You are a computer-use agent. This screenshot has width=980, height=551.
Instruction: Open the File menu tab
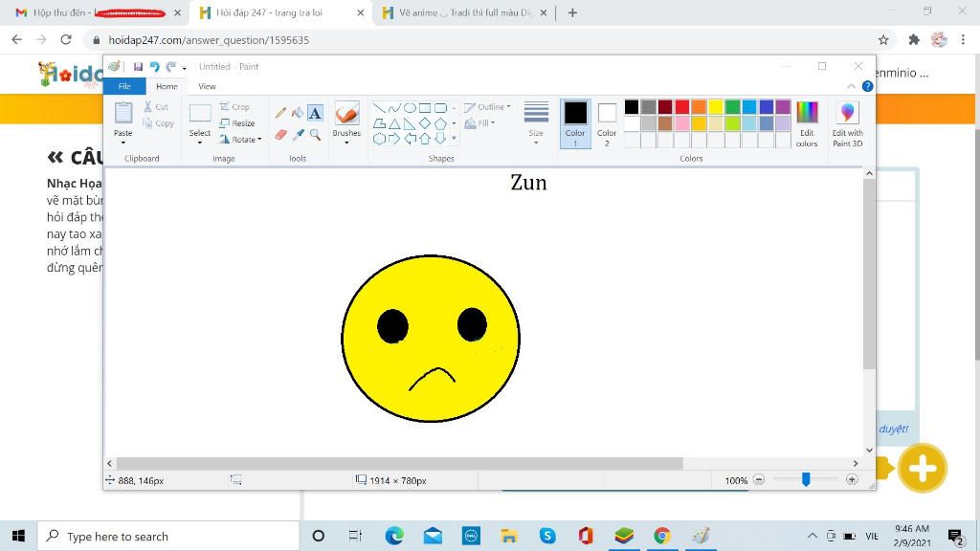(124, 86)
